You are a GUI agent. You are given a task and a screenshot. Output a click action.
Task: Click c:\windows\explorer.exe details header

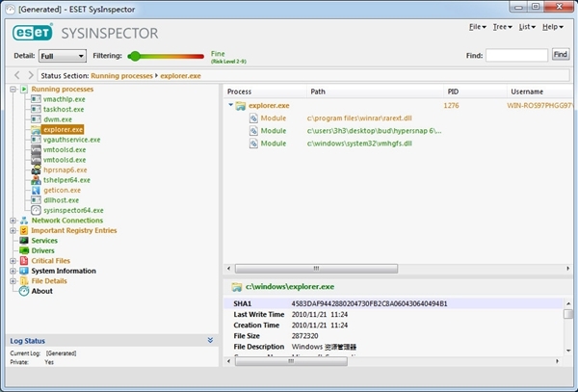[x=290, y=287]
